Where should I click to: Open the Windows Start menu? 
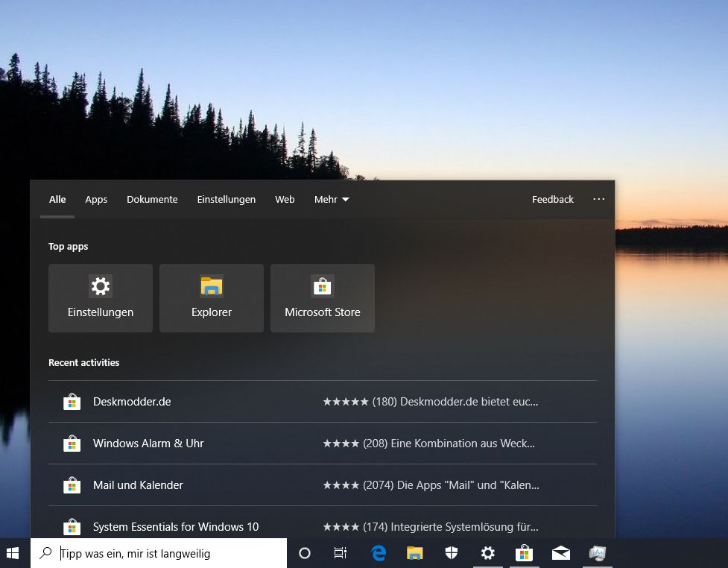click(x=13, y=553)
